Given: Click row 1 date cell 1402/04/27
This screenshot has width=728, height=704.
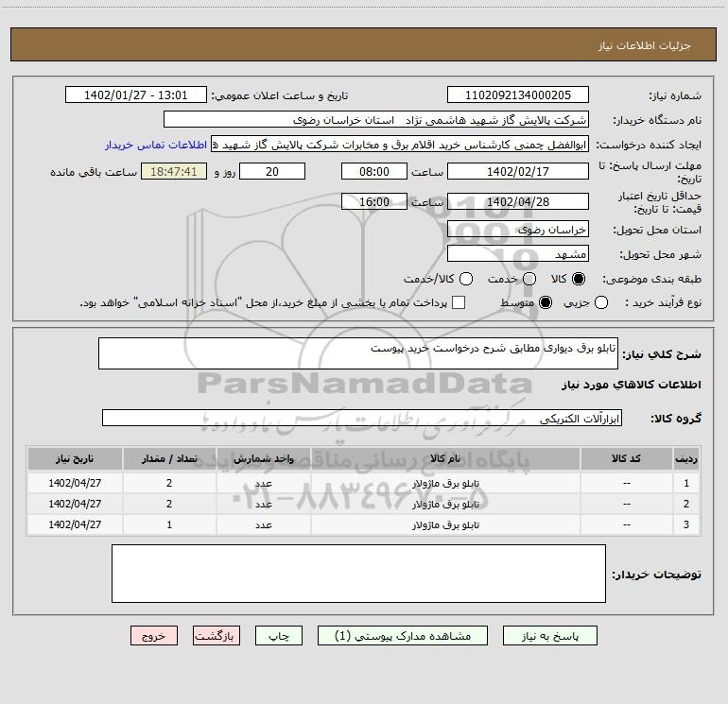Looking at the screenshot, I should click(75, 483).
